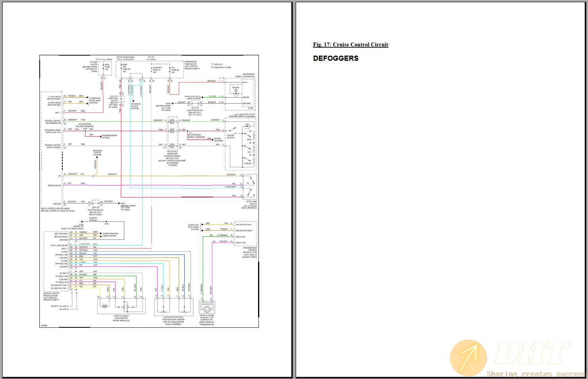
Task: Select the GMLAN DATA BUS+ pin in TCM
Action: coord(244,231)
